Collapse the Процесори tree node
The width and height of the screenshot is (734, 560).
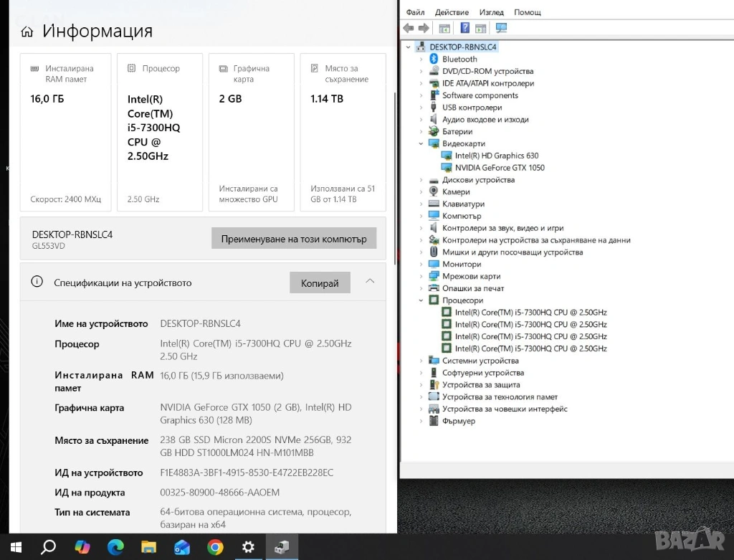click(421, 300)
